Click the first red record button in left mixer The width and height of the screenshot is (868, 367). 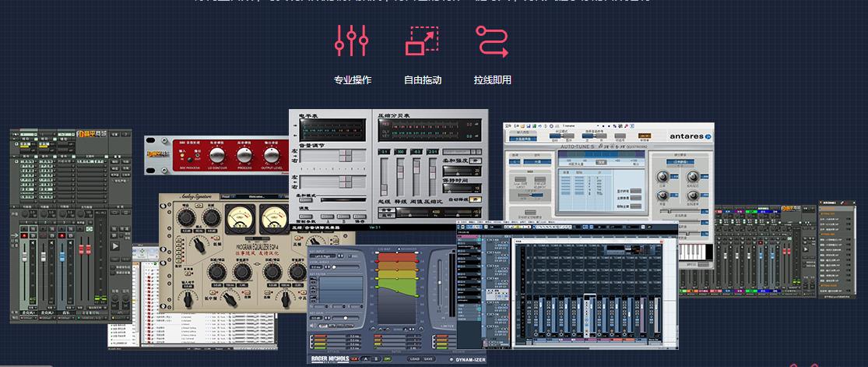coord(24,235)
